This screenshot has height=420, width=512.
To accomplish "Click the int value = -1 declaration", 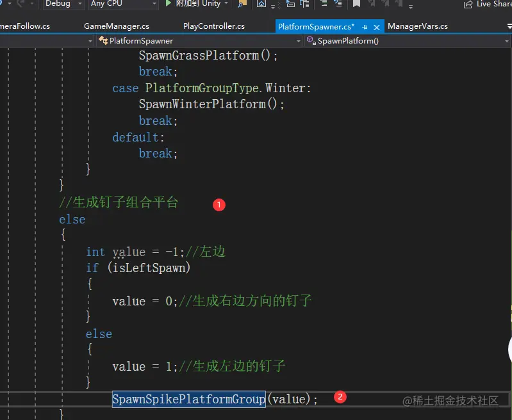I will [135, 252].
